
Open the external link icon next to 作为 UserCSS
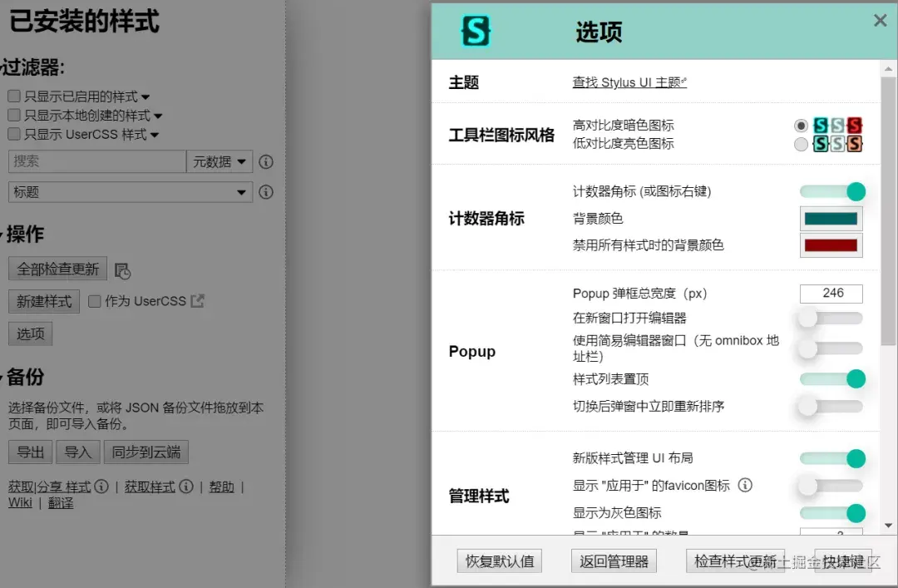coord(198,301)
